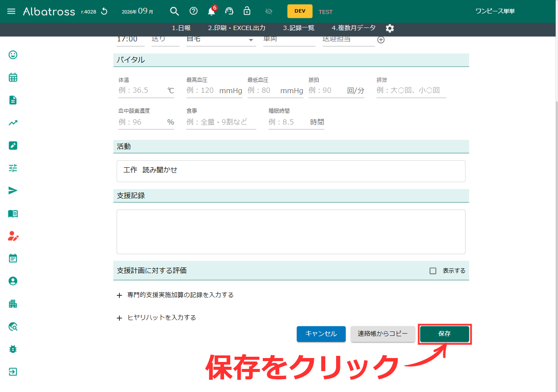
Task: Open the event schedule sidebar icon
Action: tap(13, 258)
